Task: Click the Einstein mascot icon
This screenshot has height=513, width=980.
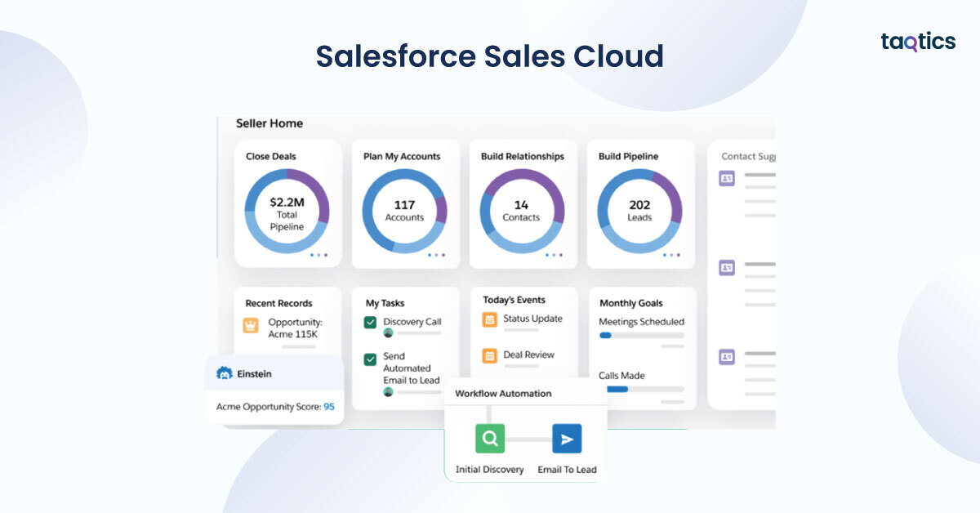Action: (x=224, y=373)
